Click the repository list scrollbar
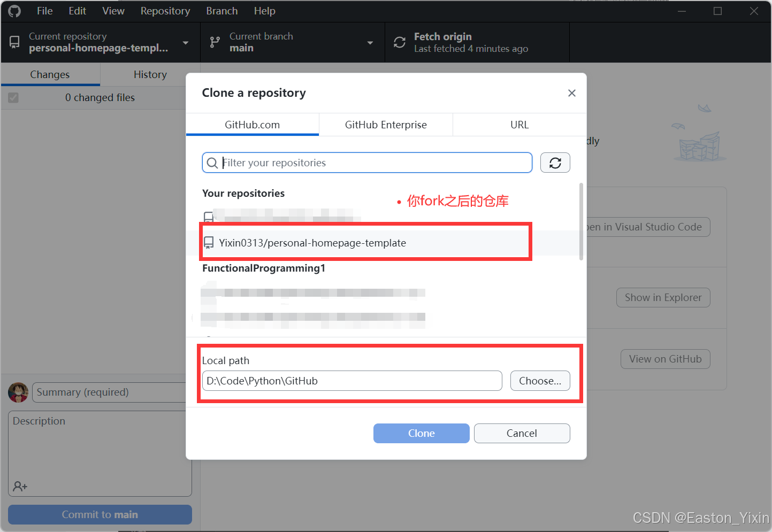Image resolution: width=772 pixels, height=532 pixels. click(581, 221)
